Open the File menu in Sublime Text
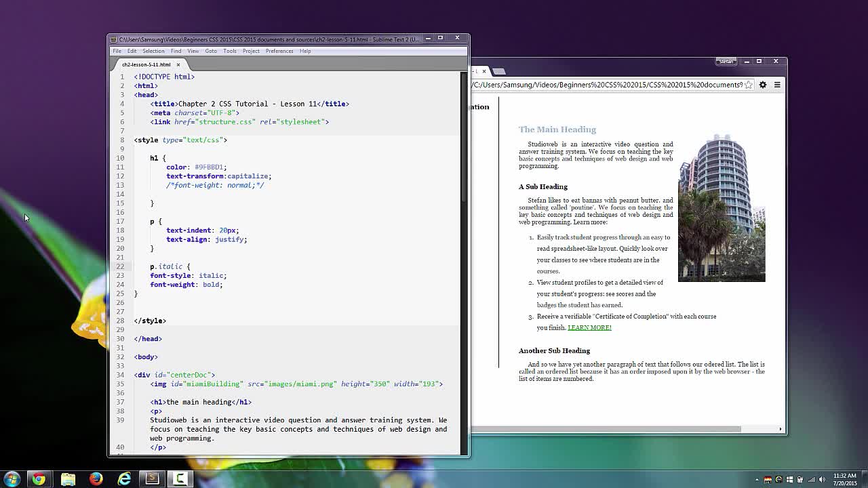868x488 pixels. (117, 51)
